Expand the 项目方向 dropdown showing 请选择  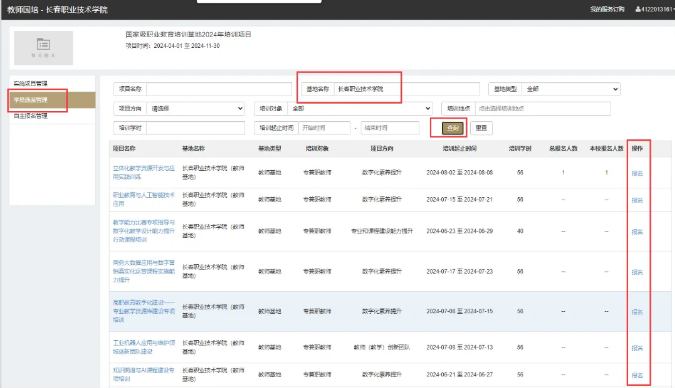(195, 109)
